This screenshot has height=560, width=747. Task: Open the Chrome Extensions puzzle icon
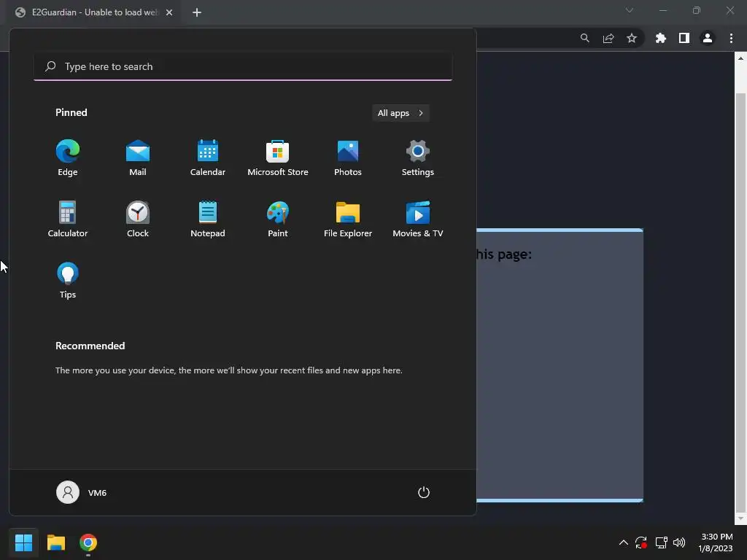661,38
